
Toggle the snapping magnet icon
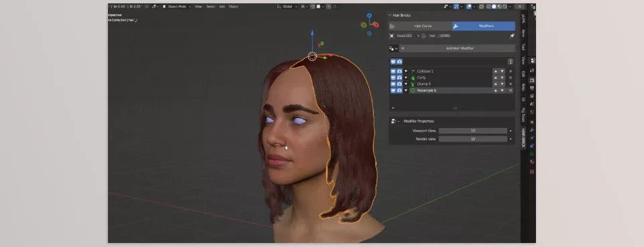[313, 7]
